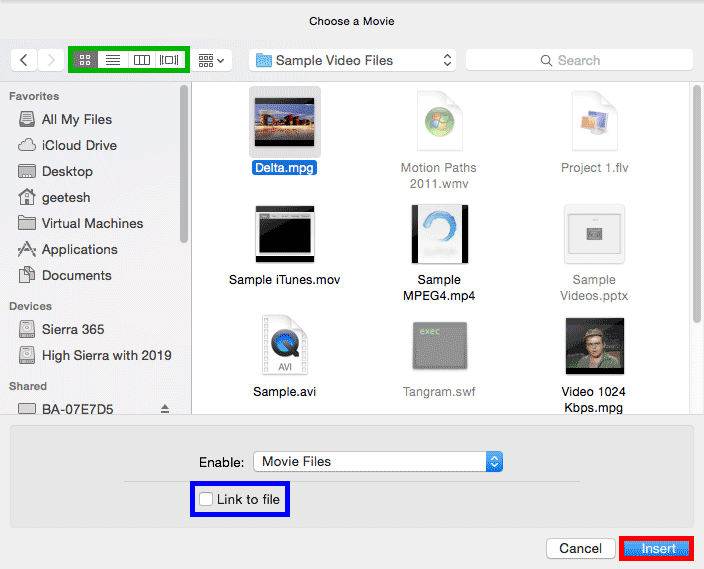The height and width of the screenshot is (569, 704).
Task: Select the Video 1024 Kbps.mpg thumbnail
Action: coord(594,346)
